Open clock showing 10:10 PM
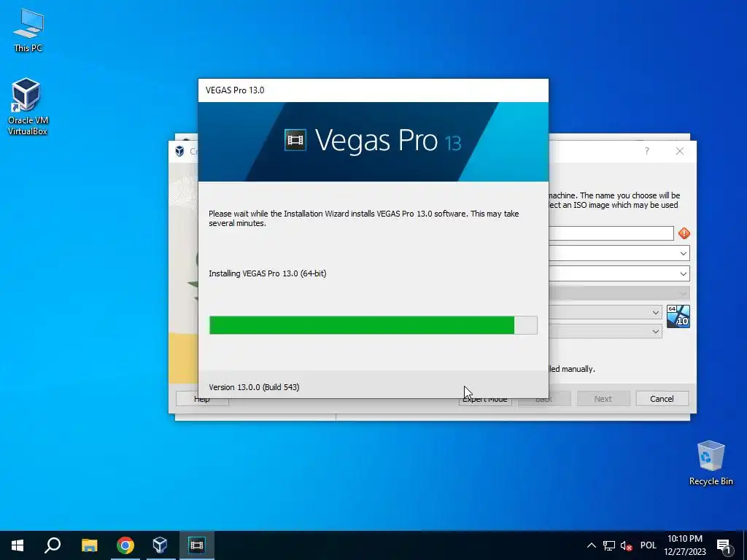 click(x=684, y=545)
